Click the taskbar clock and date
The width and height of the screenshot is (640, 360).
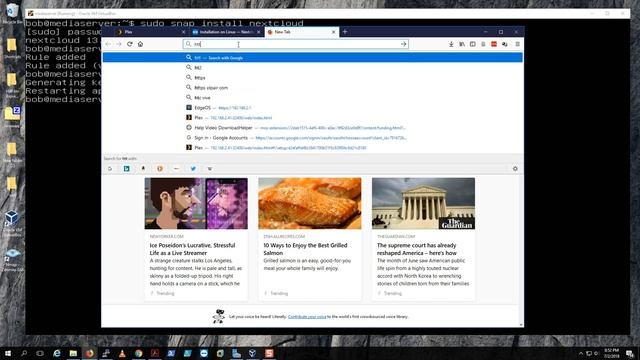(611, 353)
